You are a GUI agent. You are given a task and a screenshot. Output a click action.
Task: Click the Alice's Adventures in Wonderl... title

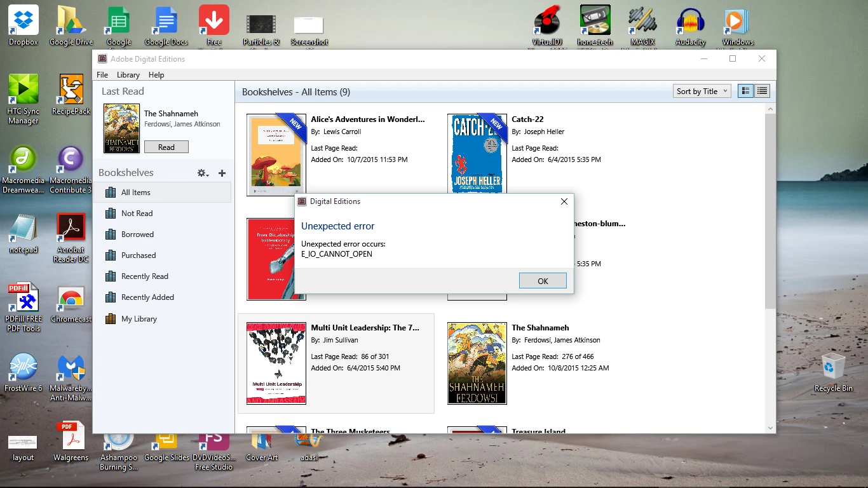[368, 119]
